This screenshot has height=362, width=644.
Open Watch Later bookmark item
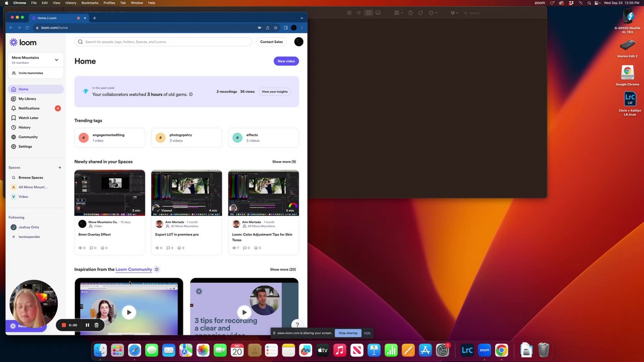tap(35, 118)
